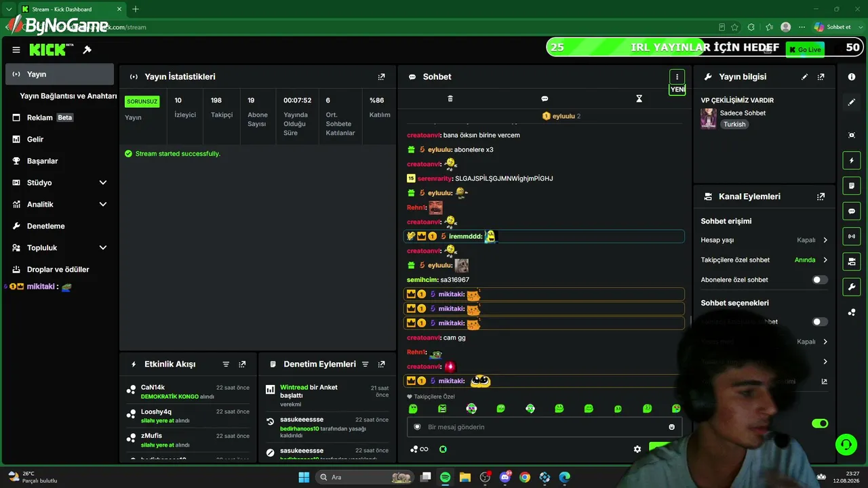Viewport: 868px width, 488px height.
Task: Open the emoji picker in the message box
Action: click(672, 427)
